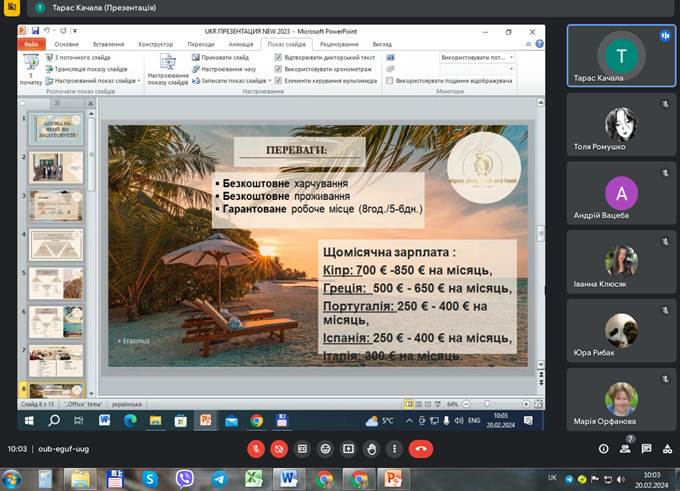The width and height of the screenshot is (680, 491).
Task: Start slideshow from beginning (З початку)
Action: click(31, 69)
